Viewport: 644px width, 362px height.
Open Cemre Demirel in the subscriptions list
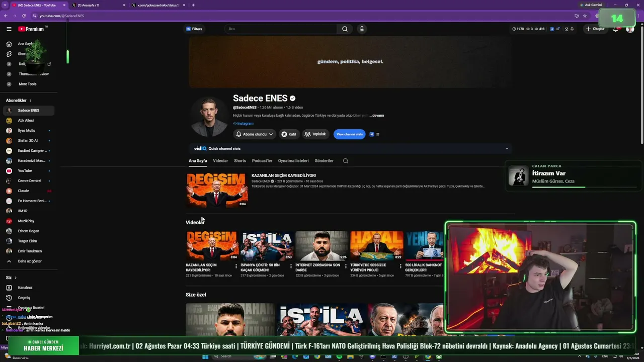coord(29,181)
